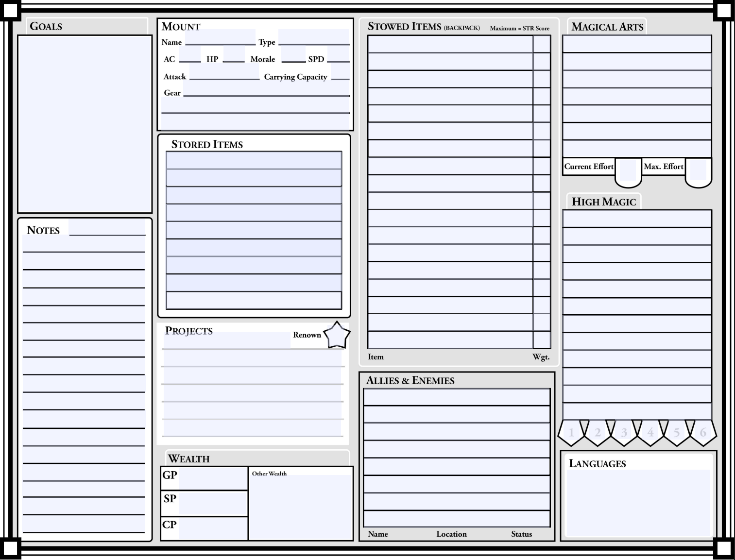Screen dimensions: 735x560
Task: Click the Max. Effort shield box
Action: [698, 171]
